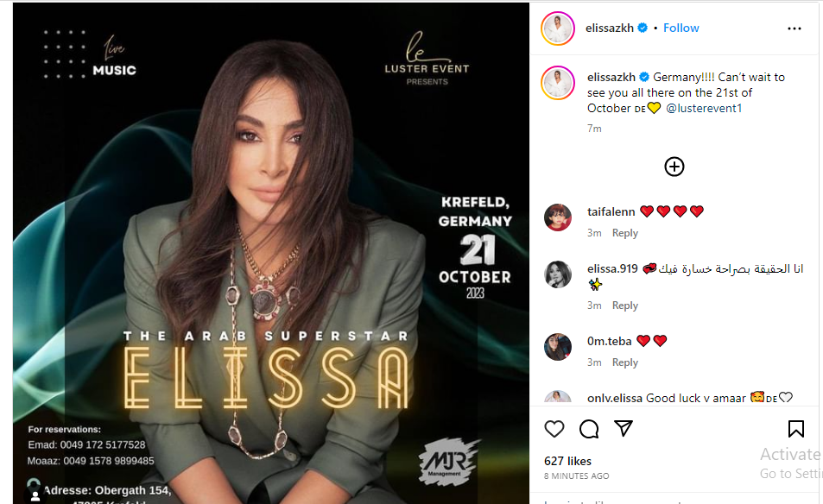Load more comments with the plus circle

[x=674, y=167]
